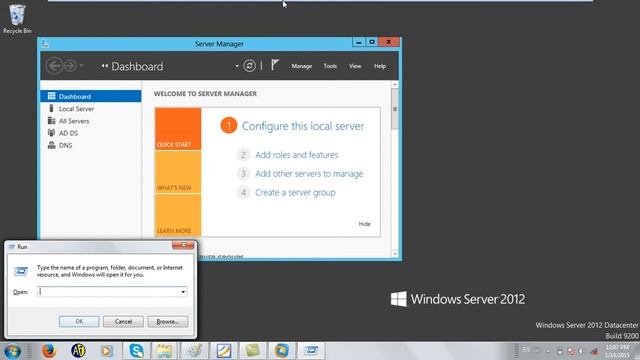Viewport: 640px width, 360px height.
Task: Switch to the Run taskbar button
Action: coord(311,351)
